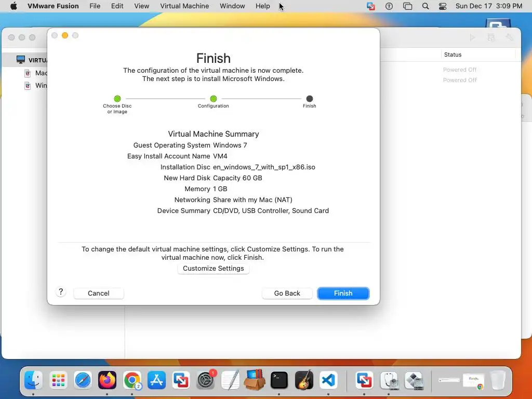
Task: Open the Help menu
Action: (x=262, y=6)
